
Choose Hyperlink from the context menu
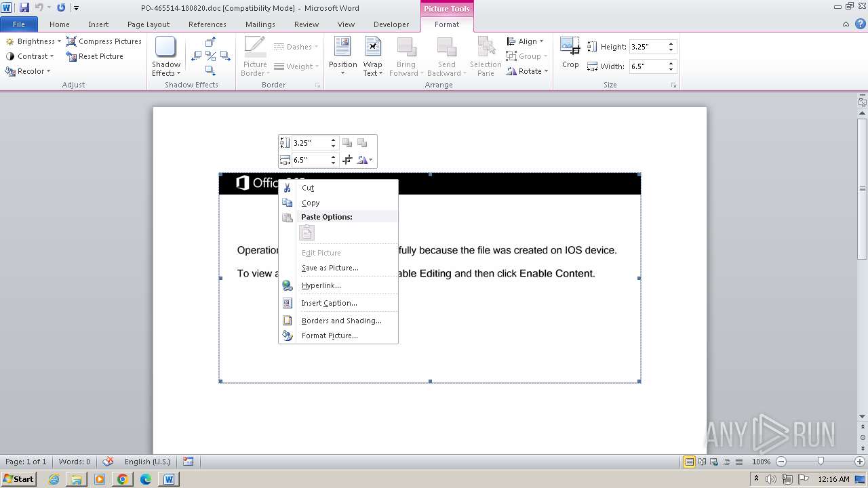point(338,285)
